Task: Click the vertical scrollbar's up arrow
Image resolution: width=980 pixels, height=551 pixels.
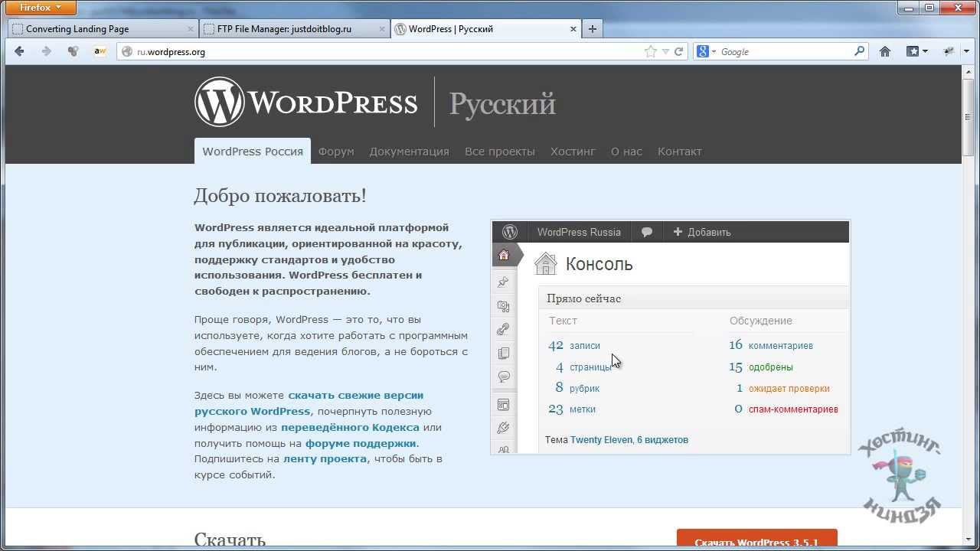Action: pos(969,71)
